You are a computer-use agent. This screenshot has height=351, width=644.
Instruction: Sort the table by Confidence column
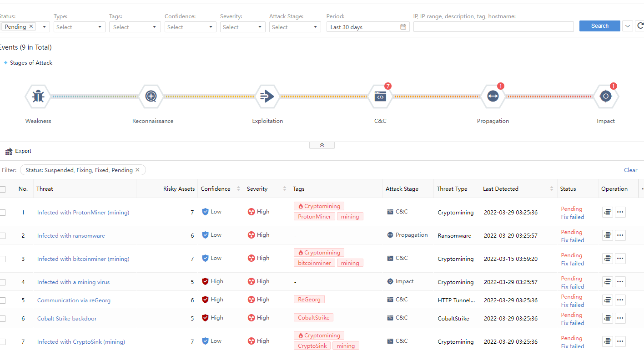click(238, 189)
